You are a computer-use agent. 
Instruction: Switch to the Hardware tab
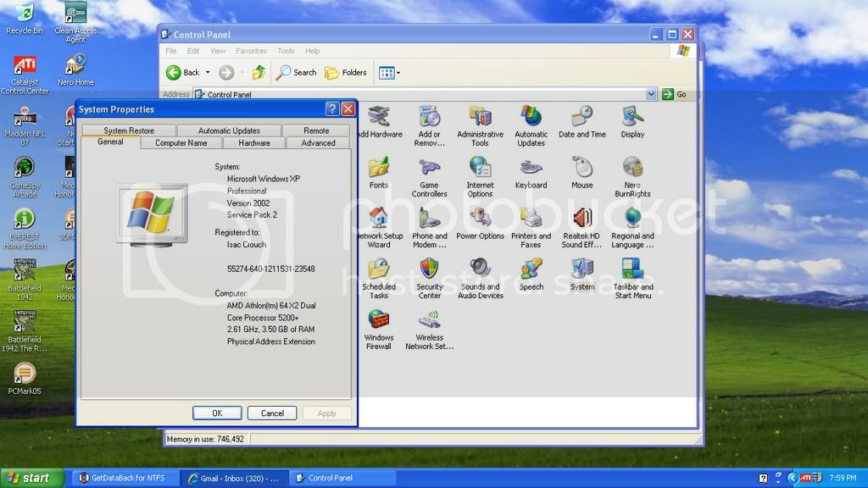point(254,142)
